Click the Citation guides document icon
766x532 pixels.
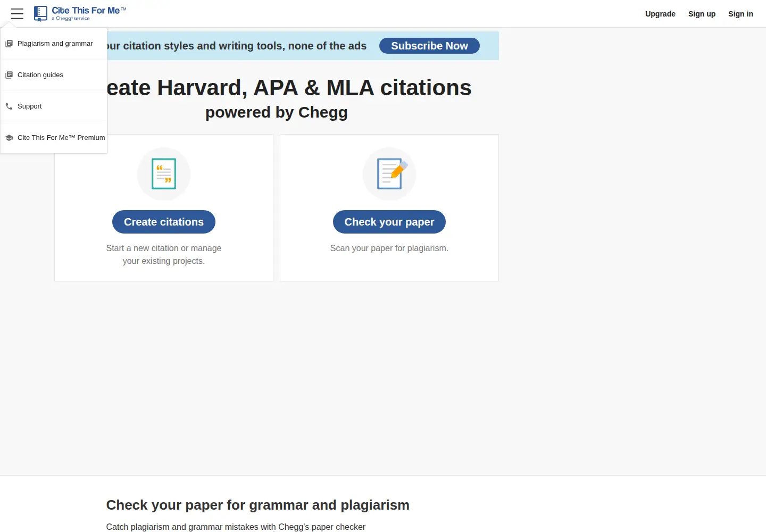point(9,75)
